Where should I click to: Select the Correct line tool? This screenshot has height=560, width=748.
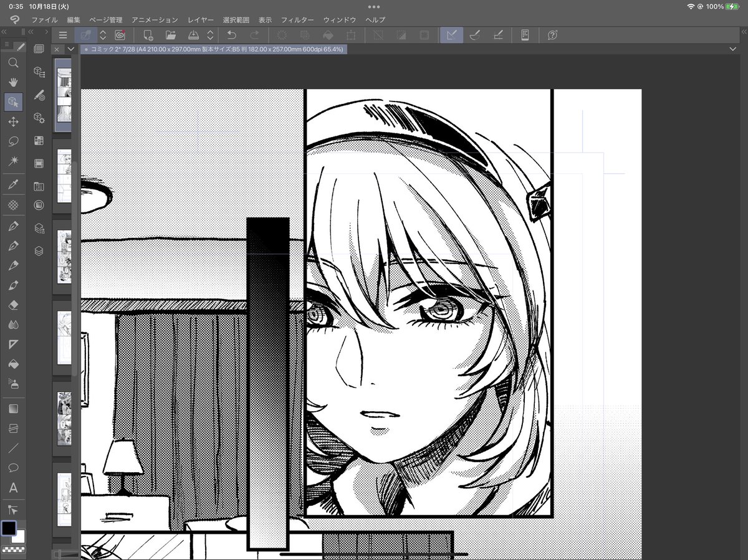tap(13, 510)
